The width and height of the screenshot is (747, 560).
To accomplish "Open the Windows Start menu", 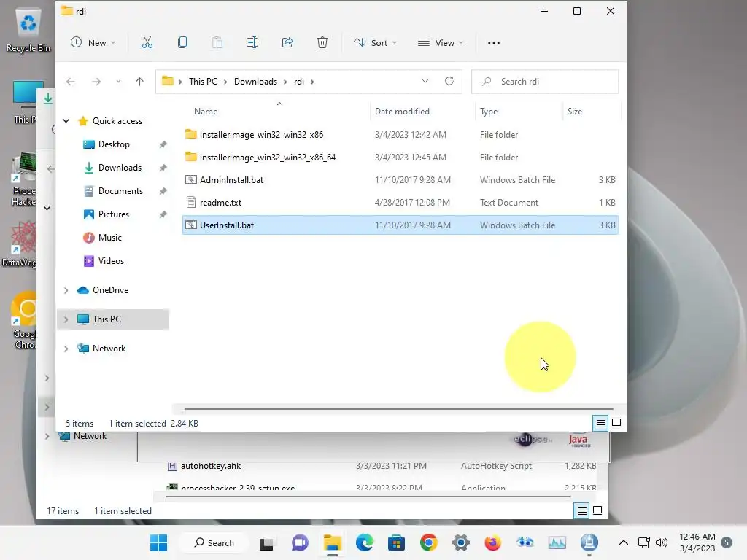I will [x=158, y=542].
